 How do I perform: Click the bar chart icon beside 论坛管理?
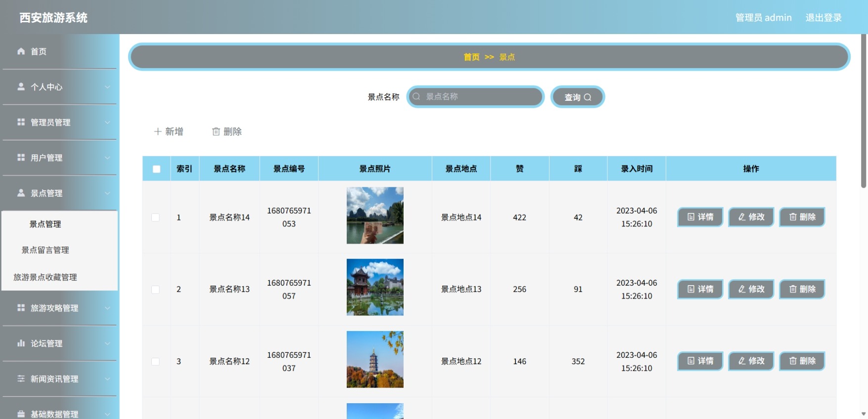click(x=21, y=343)
